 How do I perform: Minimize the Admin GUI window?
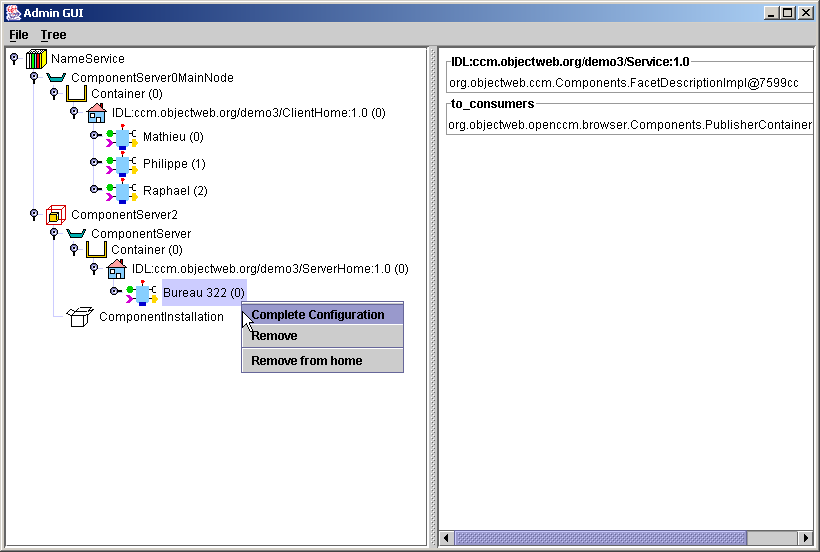pos(771,13)
